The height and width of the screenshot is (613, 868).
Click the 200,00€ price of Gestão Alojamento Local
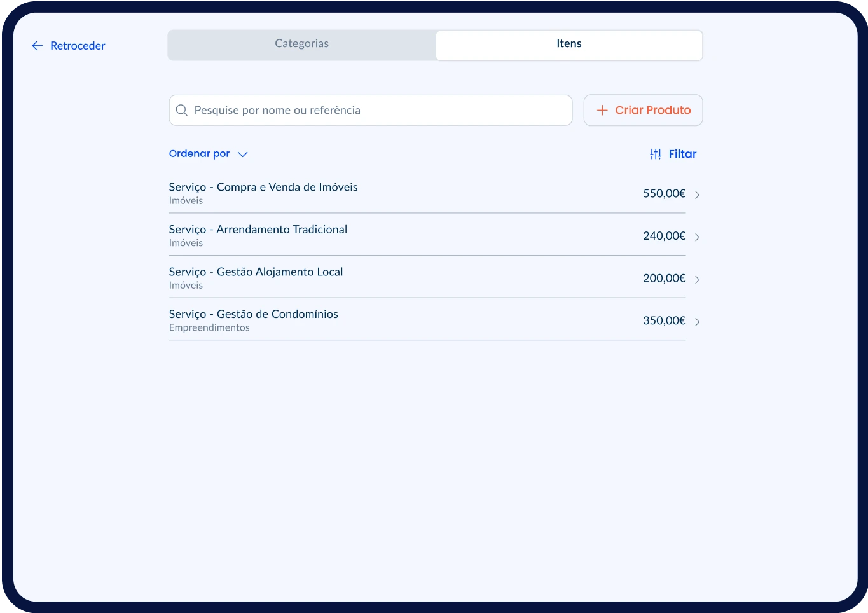[664, 279]
